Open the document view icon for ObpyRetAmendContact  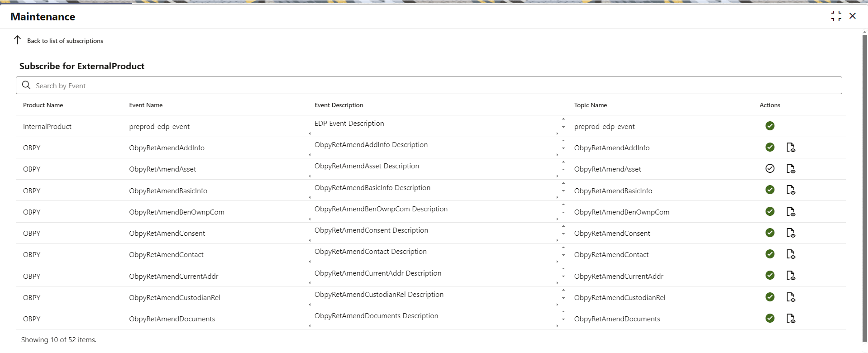point(791,254)
